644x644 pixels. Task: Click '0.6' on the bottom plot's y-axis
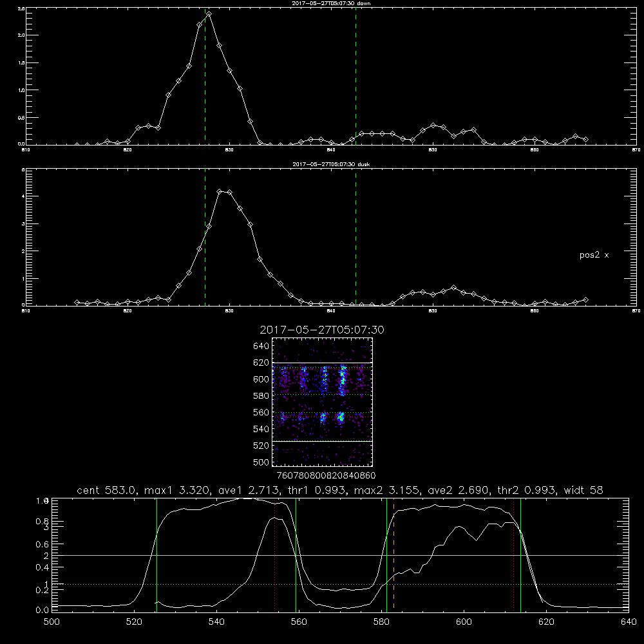click(43, 544)
